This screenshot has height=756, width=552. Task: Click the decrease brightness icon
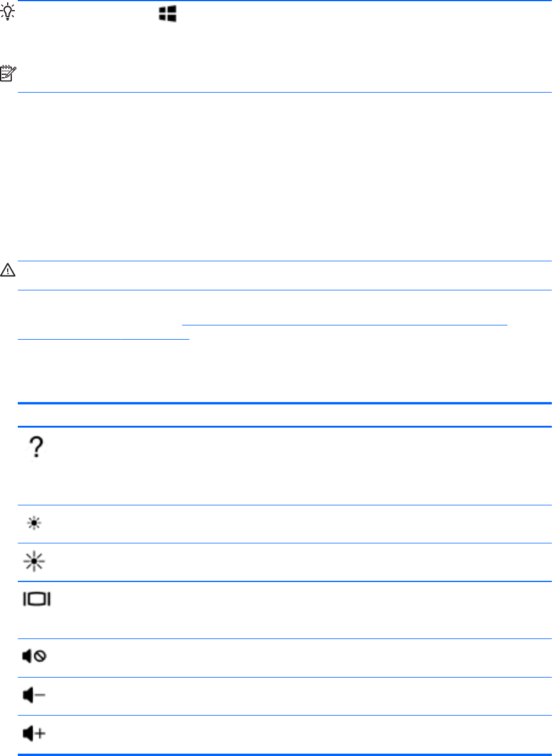click(36, 524)
